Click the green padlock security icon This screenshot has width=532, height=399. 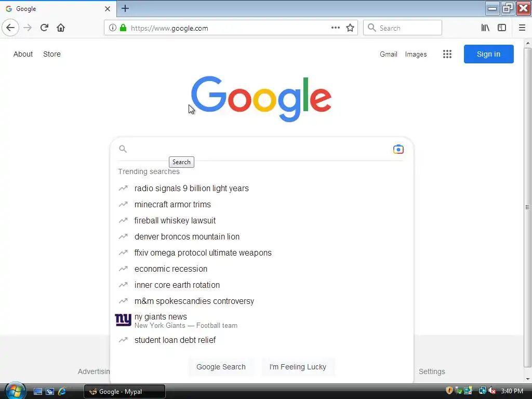pyautogui.click(x=123, y=28)
